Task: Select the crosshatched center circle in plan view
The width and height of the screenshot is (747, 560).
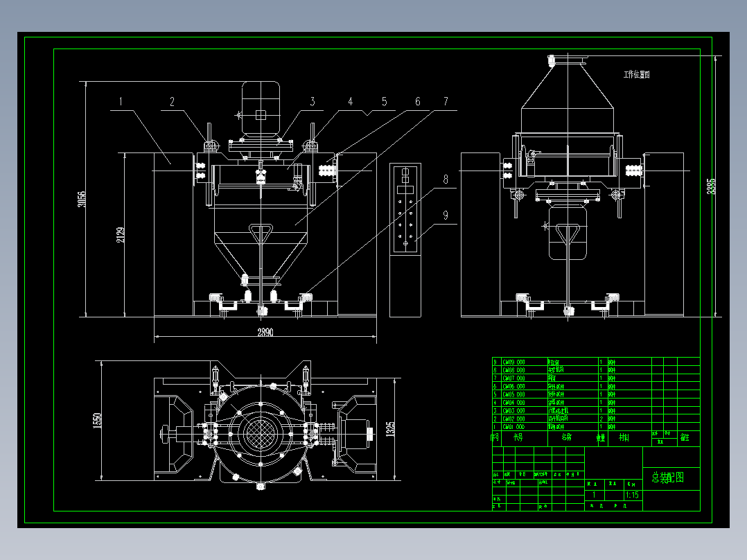Action: pos(261,432)
